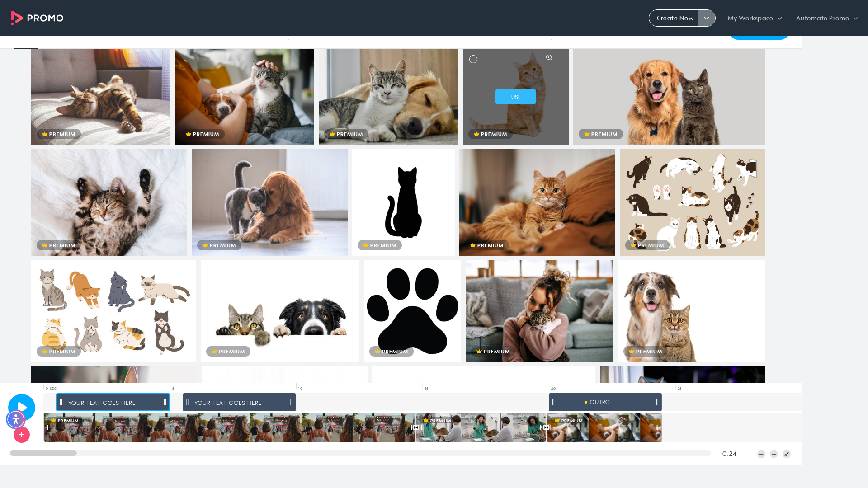Select the OUTRO block on timeline
The image size is (868, 488).
pos(605,402)
